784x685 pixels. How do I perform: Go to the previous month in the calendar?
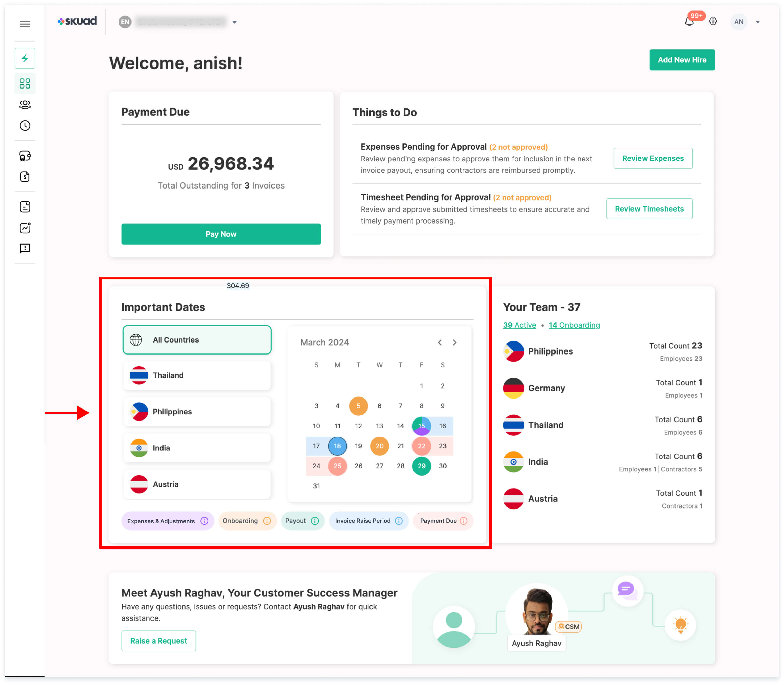pos(440,342)
